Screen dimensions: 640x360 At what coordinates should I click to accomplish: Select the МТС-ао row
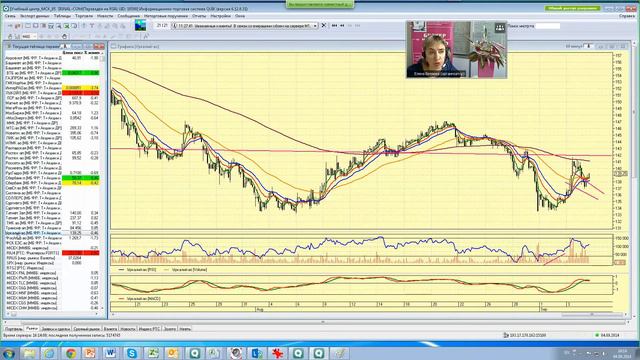(x=52, y=128)
